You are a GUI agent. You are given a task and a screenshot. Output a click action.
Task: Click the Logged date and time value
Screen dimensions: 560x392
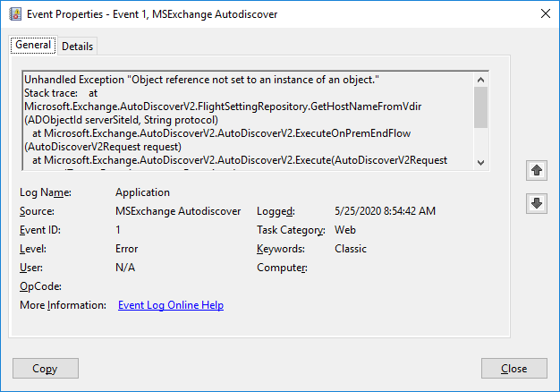(383, 211)
